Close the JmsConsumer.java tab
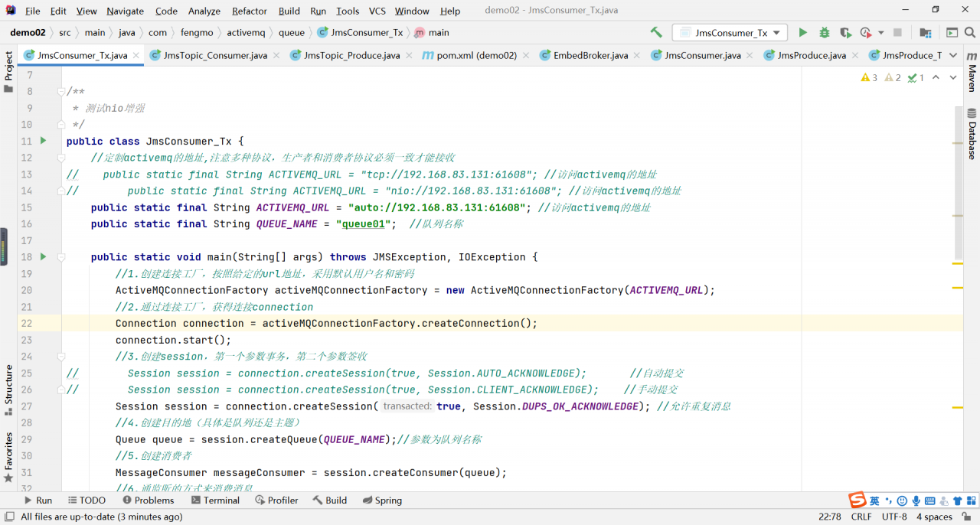This screenshot has height=525, width=980. [750, 55]
